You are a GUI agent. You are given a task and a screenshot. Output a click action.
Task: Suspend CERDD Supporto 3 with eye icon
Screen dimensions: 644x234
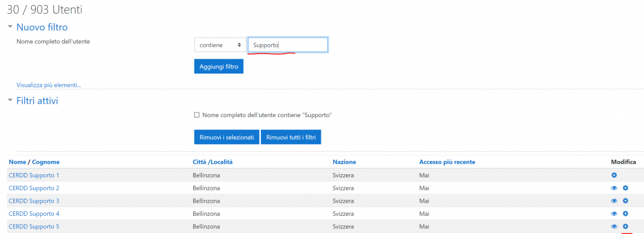point(614,201)
